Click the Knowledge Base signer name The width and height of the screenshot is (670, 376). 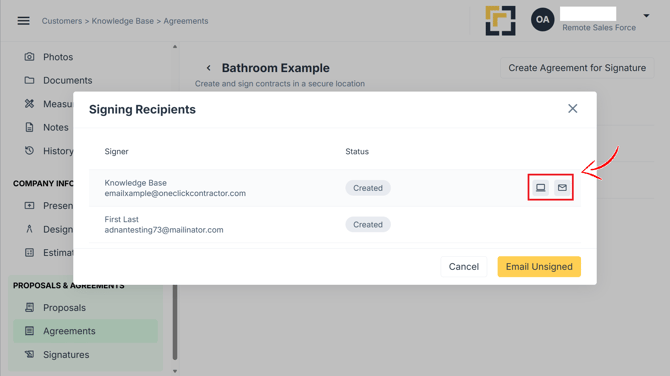[x=135, y=183]
